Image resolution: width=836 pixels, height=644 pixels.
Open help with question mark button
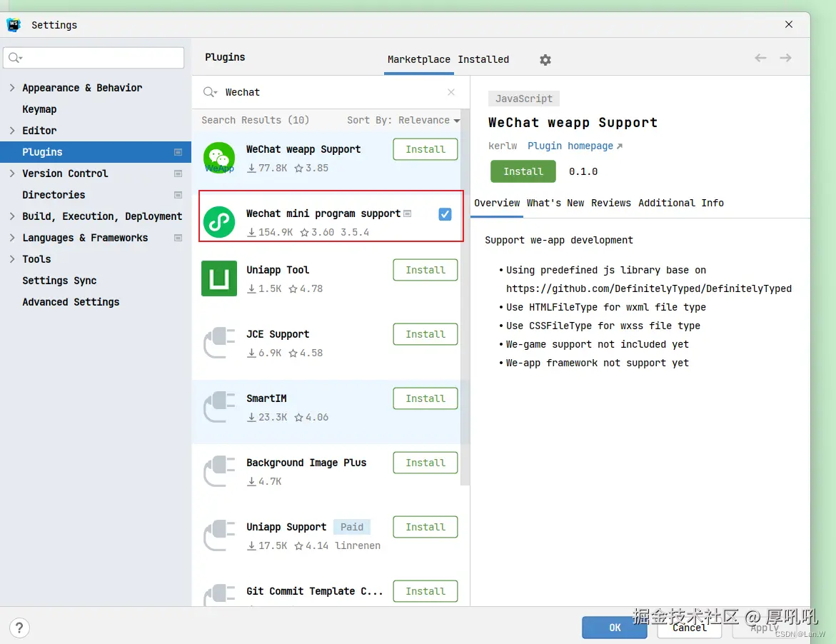19,628
